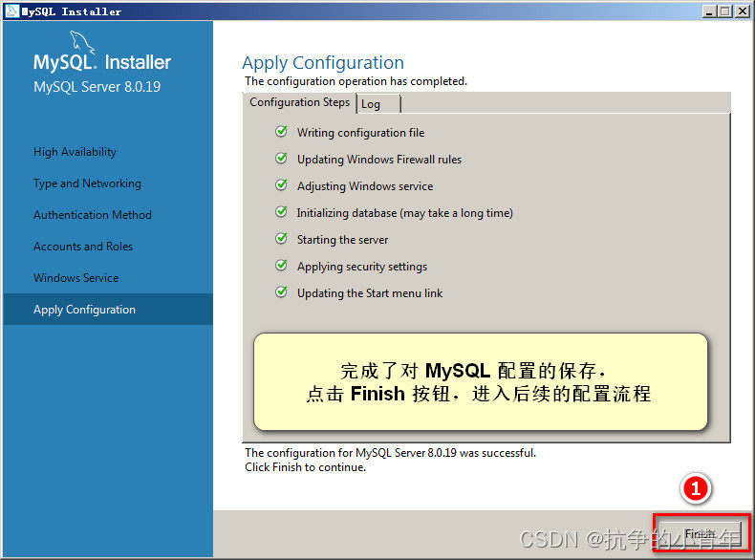
Task: Close the MySQL Installer window
Action: (x=743, y=11)
